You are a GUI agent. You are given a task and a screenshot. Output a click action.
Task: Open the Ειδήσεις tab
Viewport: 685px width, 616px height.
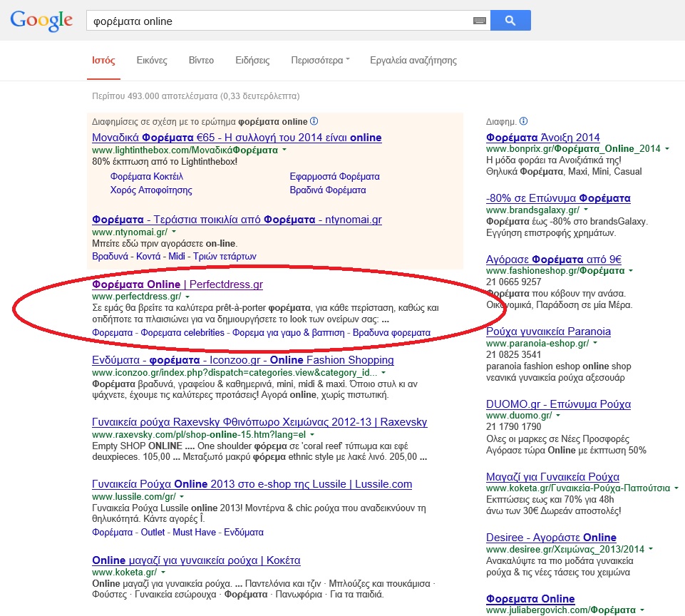pos(252,61)
